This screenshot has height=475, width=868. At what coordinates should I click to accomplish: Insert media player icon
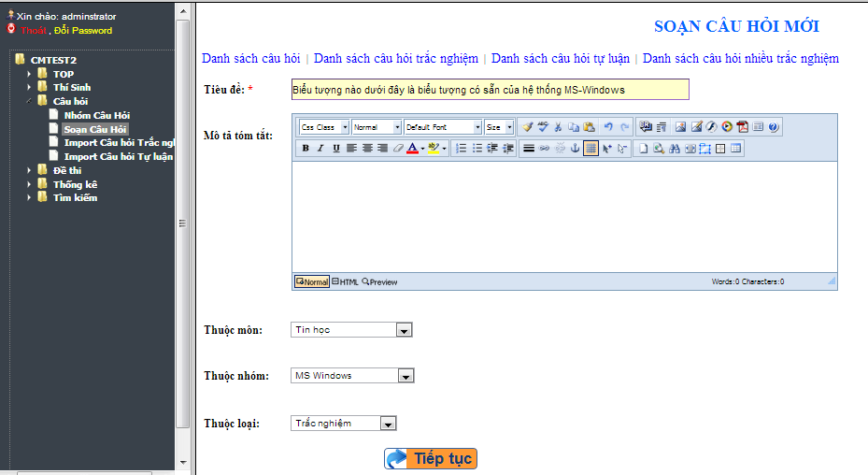(727, 127)
